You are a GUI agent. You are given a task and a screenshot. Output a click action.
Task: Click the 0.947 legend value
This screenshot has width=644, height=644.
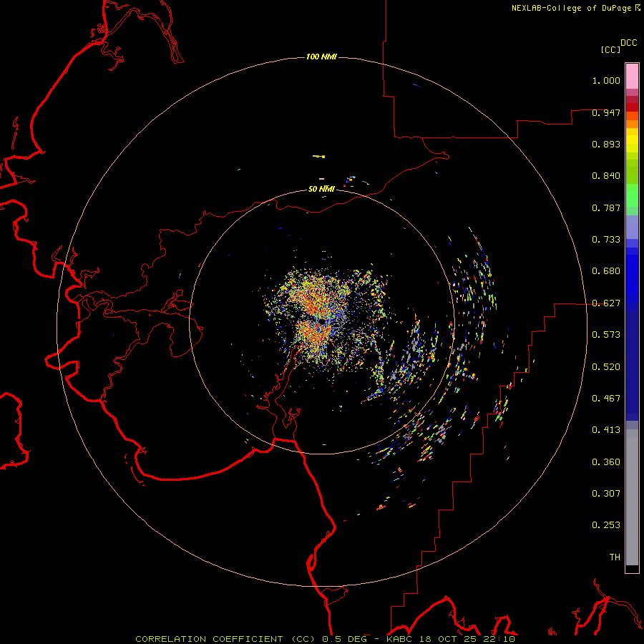(x=606, y=112)
